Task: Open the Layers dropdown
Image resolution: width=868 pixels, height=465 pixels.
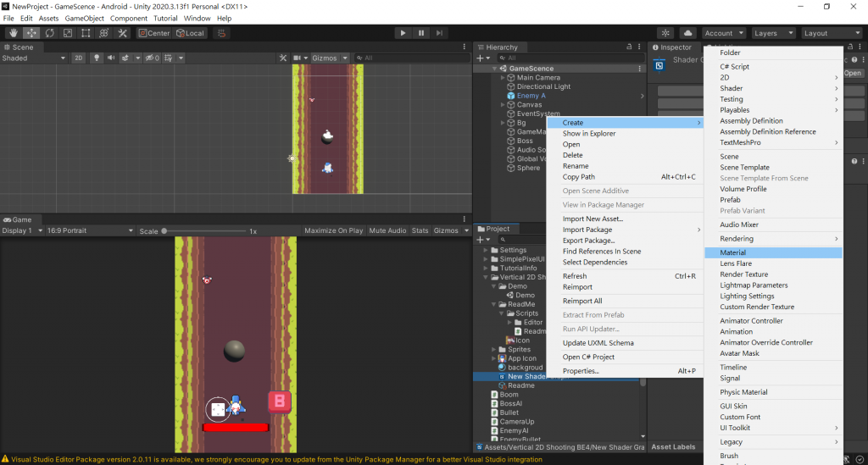Action: point(773,33)
